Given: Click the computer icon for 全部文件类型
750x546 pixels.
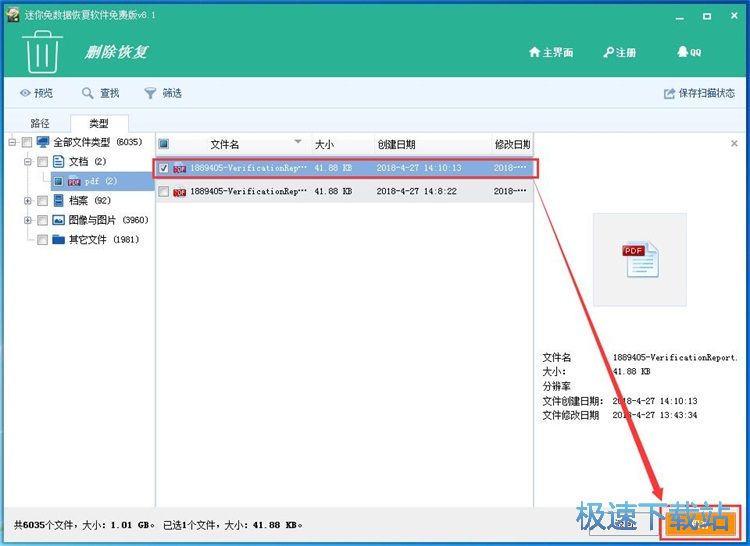Looking at the screenshot, I should (x=43, y=142).
